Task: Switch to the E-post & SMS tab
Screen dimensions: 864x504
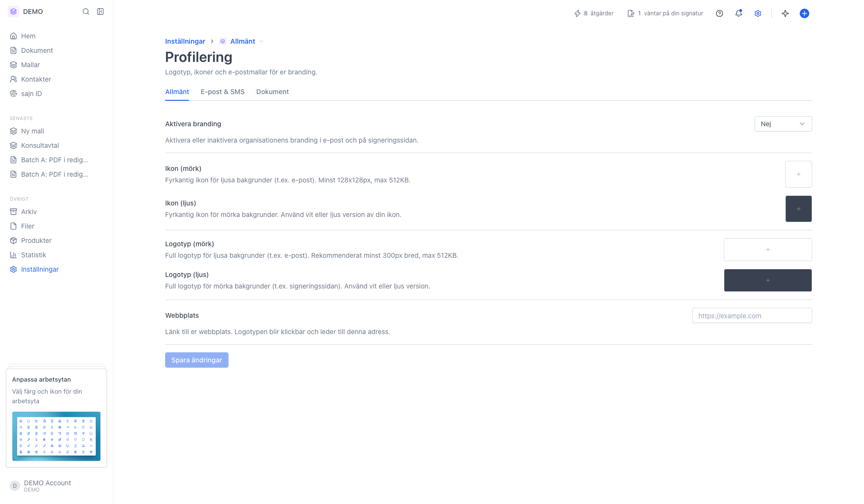Action: 223,92
